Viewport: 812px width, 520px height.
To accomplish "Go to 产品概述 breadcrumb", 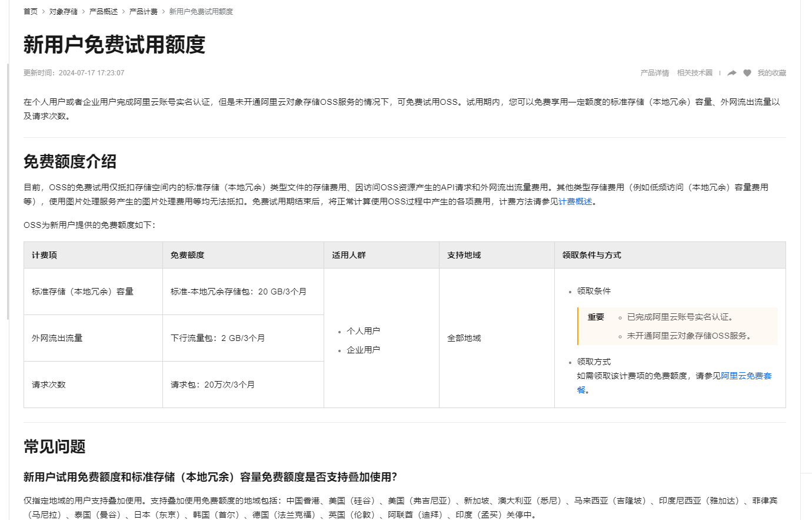I will [x=104, y=12].
